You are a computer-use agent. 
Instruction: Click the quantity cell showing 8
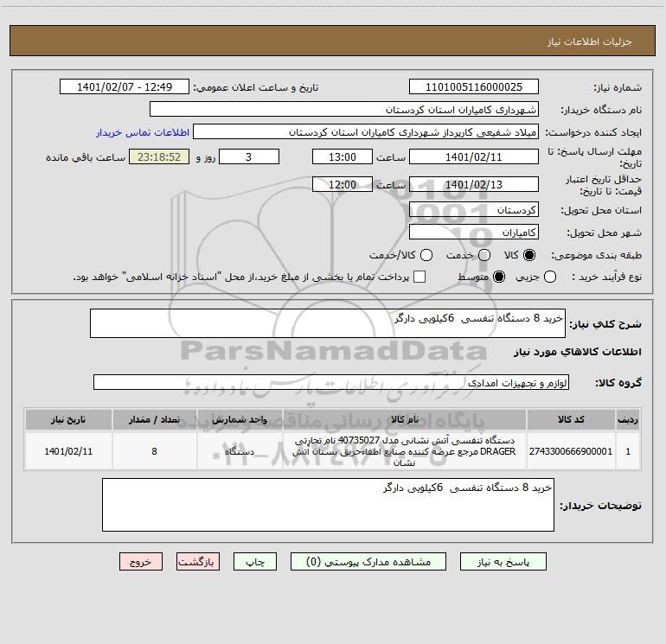coord(154,451)
